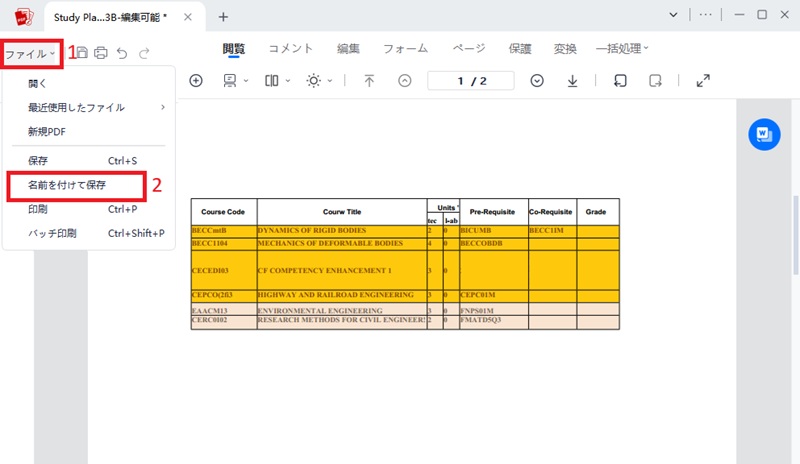Click CF COMPETENCY ENHANCEMENT 1 cell

pos(342,271)
